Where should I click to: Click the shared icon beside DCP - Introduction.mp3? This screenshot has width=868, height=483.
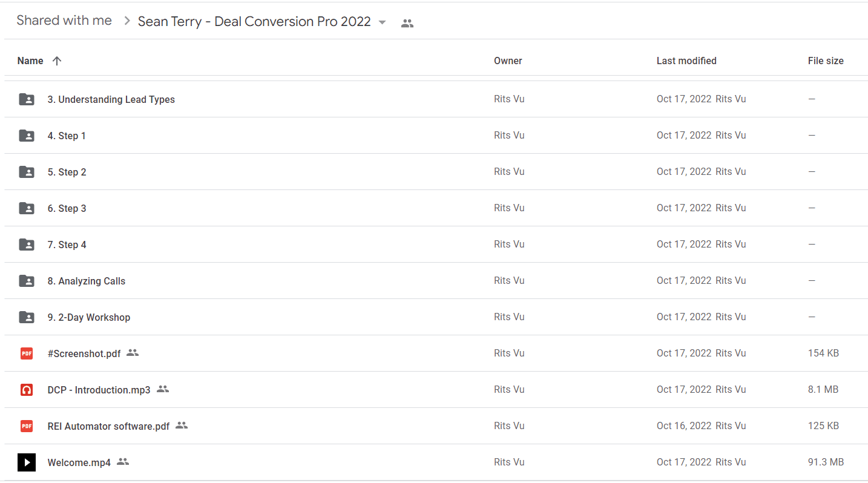click(x=163, y=389)
